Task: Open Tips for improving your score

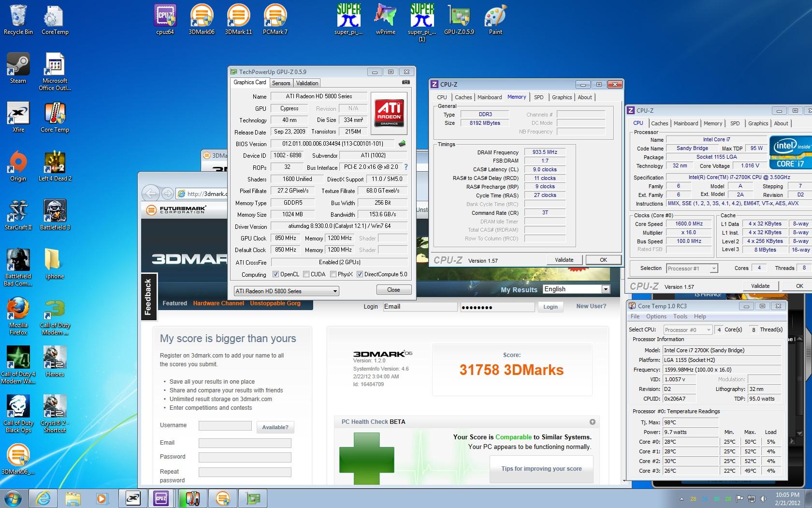Action: coord(541,469)
